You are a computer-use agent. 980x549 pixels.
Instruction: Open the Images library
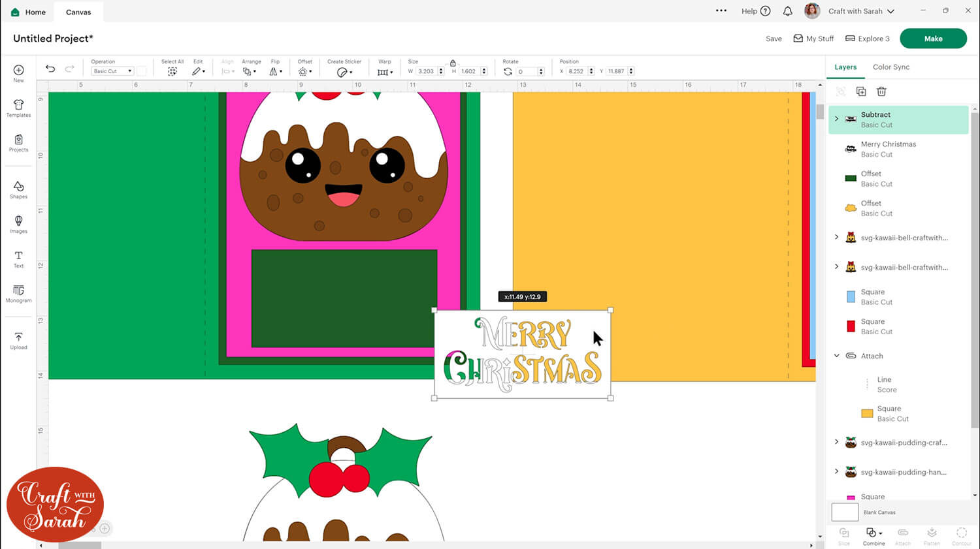tap(18, 224)
